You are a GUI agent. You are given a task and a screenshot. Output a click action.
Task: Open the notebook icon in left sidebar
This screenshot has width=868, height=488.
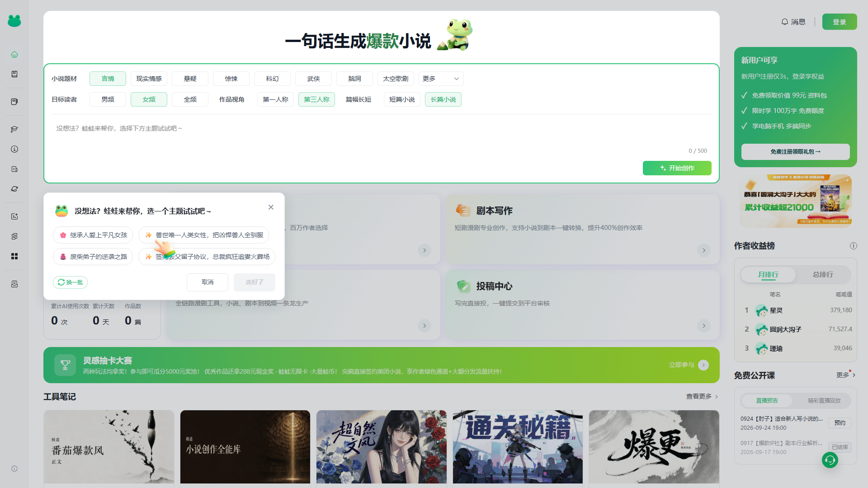[x=14, y=102]
